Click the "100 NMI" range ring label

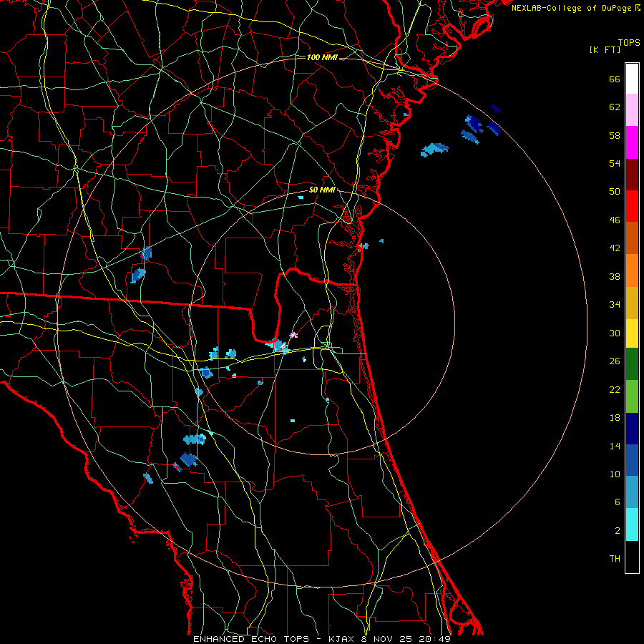(x=322, y=57)
